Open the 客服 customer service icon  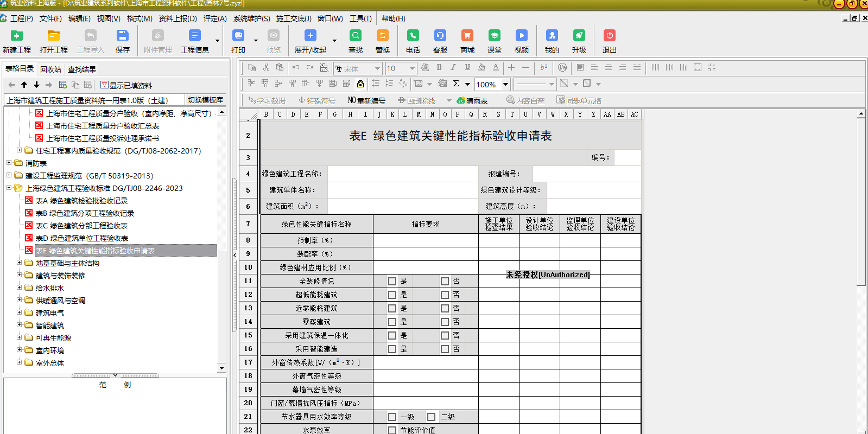coord(440,36)
